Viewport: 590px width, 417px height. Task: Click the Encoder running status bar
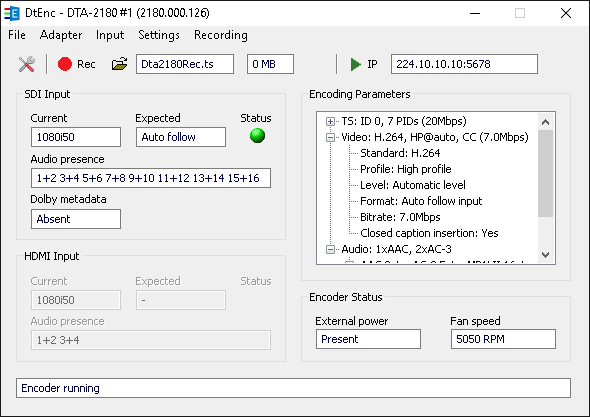[293, 388]
